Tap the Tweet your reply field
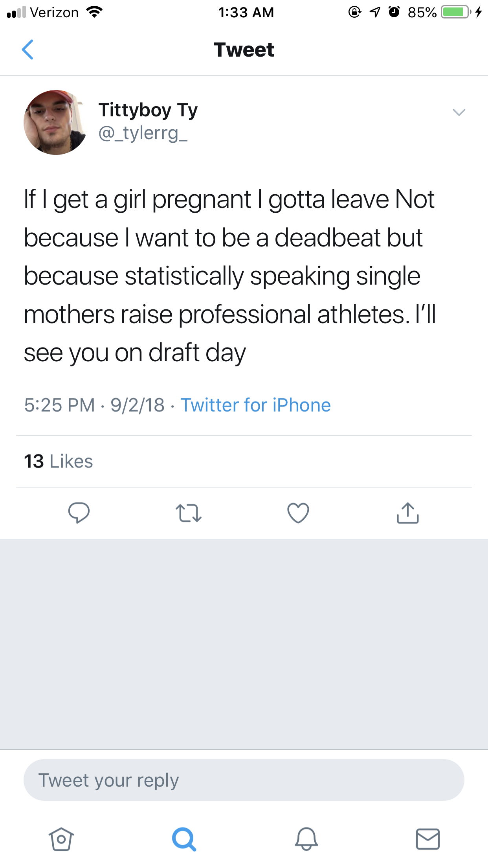Viewport: 488px width, 868px height. click(244, 780)
